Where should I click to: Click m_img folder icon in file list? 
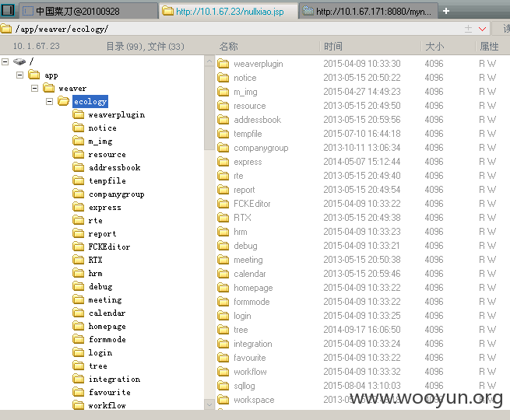223,92
